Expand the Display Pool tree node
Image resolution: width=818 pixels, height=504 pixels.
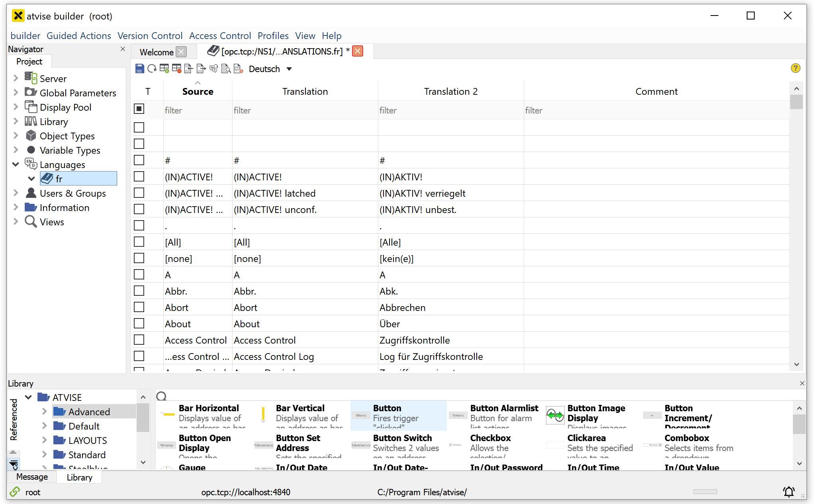click(16, 107)
